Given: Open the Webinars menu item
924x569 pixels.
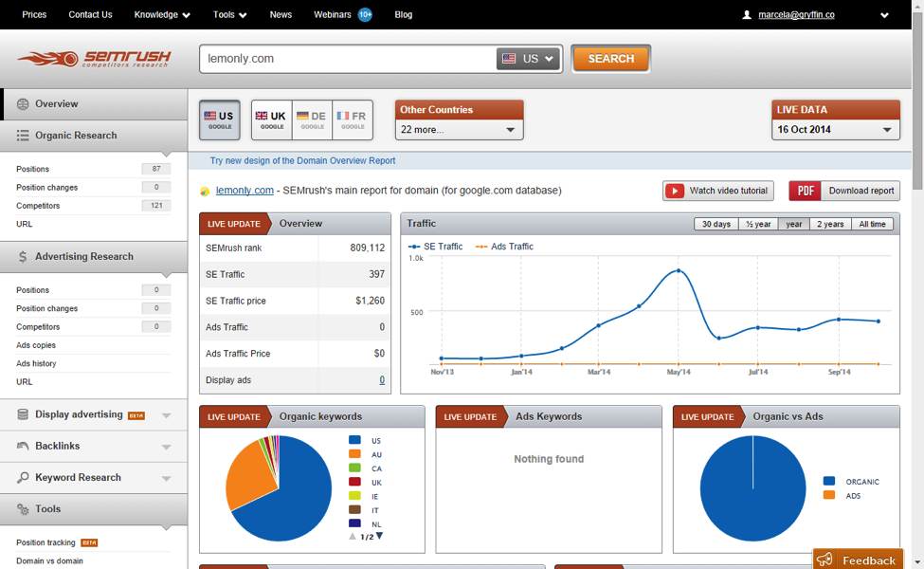Looking at the screenshot, I should pyautogui.click(x=333, y=15).
